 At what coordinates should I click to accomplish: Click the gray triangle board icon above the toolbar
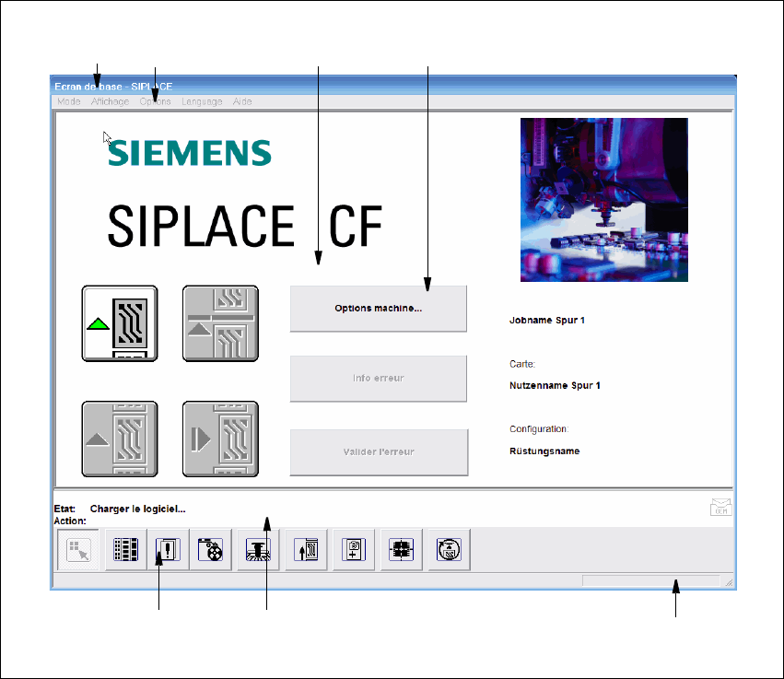tap(120, 439)
